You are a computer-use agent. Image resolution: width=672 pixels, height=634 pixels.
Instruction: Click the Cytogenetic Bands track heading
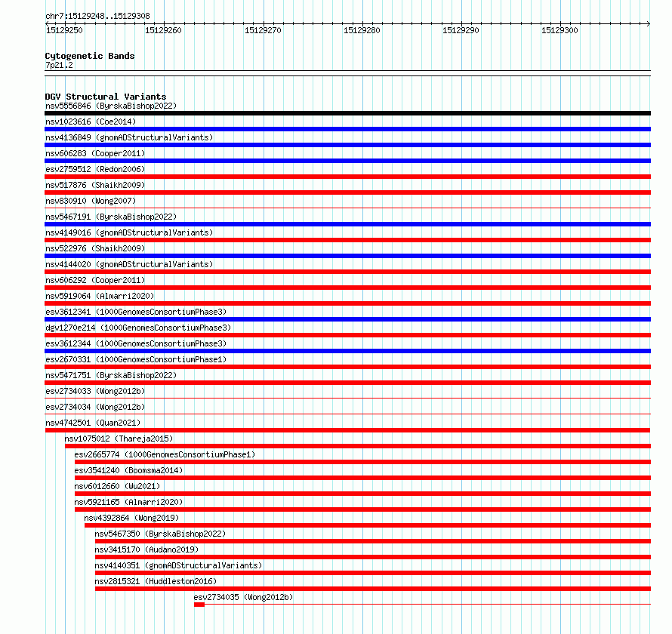(90, 56)
